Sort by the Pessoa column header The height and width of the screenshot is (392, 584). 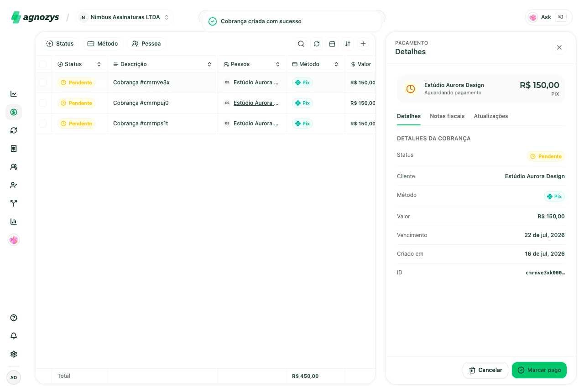tap(252, 64)
